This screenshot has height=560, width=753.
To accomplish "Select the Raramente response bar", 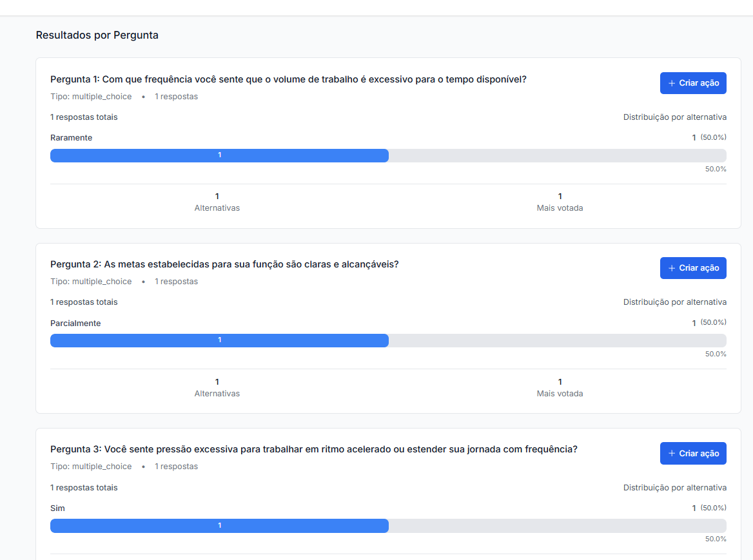I will coord(219,155).
